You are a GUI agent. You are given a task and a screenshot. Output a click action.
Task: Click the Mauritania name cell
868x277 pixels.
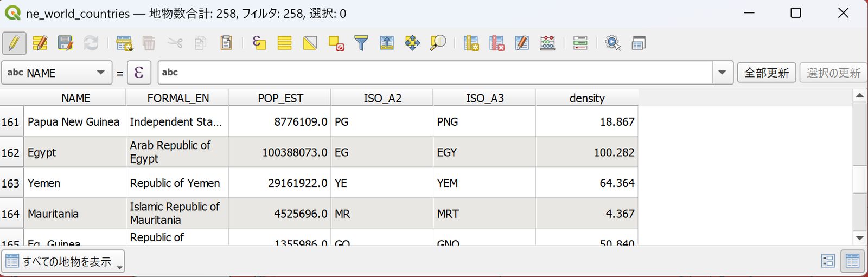click(75, 214)
